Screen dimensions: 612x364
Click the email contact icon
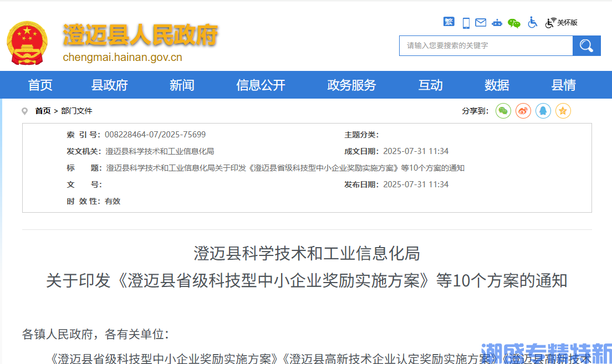[480, 22]
